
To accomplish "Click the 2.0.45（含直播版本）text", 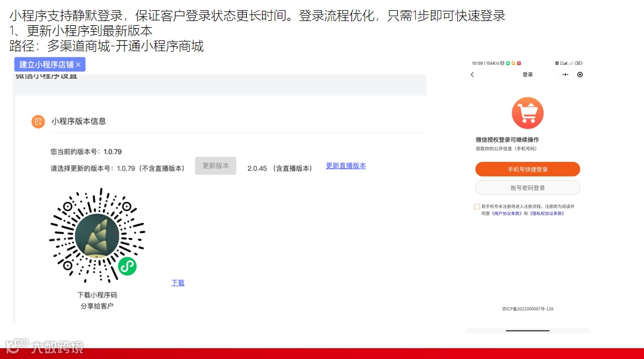I will [x=280, y=168].
